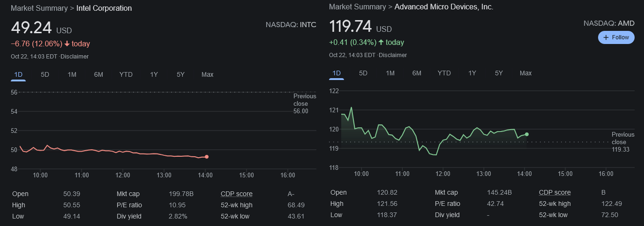Click the Intel Corporation title text
644x226 pixels.
point(104,8)
